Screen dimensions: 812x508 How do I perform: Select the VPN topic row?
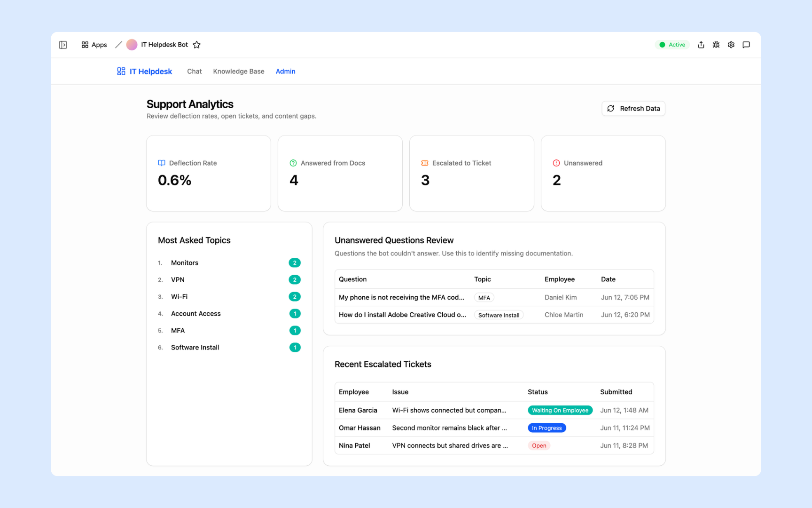229,279
